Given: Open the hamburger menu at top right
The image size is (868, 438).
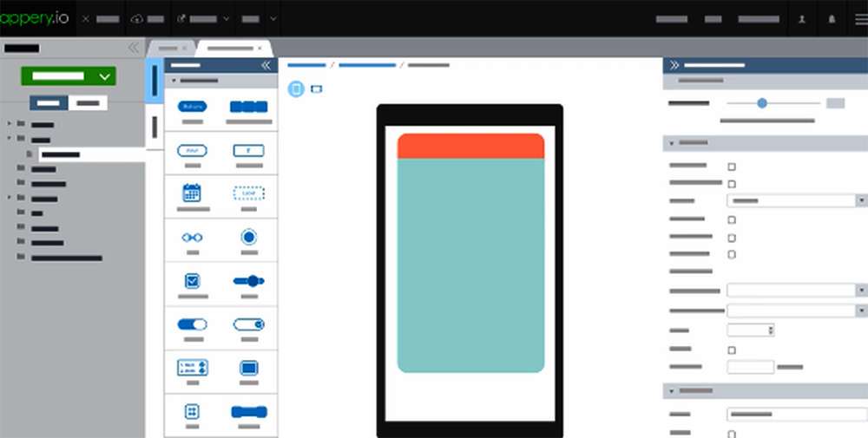Looking at the screenshot, I should coord(859,18).
